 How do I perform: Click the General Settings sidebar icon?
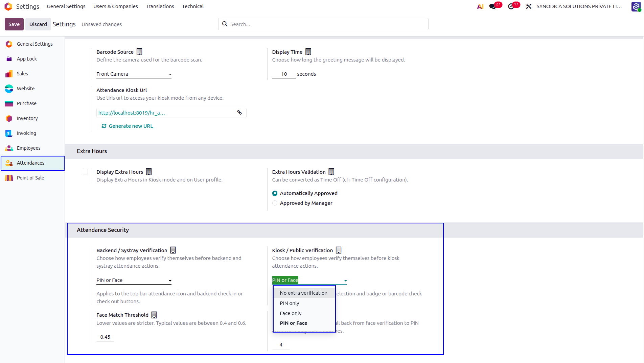[x=9, y=44]
